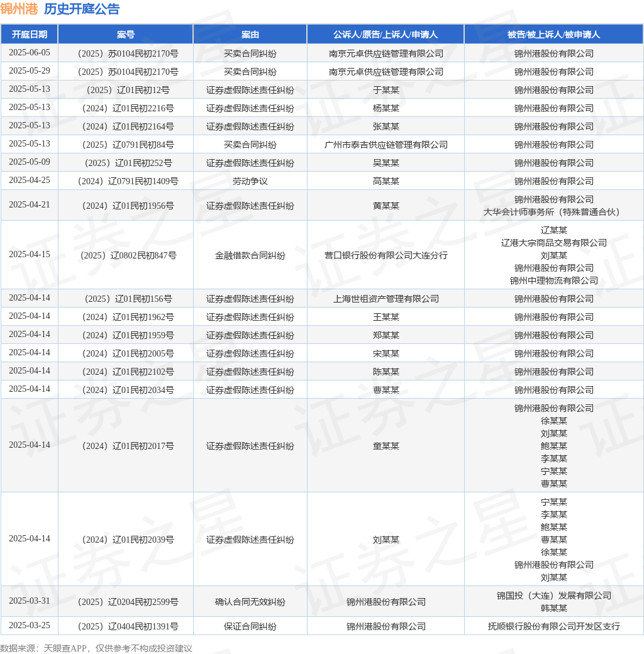Click defendant 辽某某

pos(553,230)
